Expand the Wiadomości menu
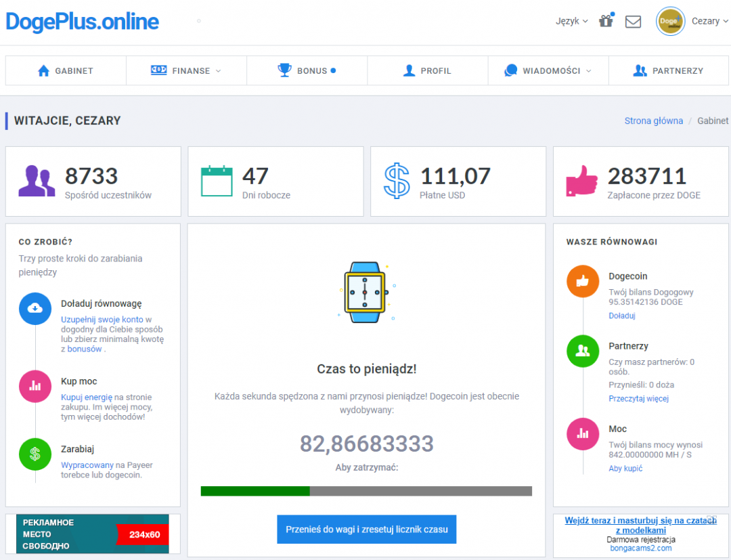 click(x=548, y=70)
